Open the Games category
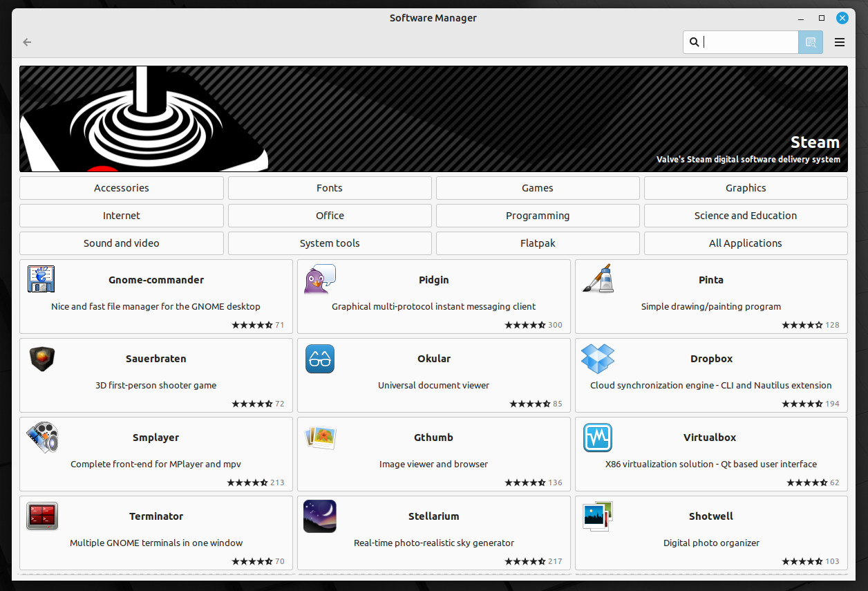Screen dimensions: 868x591 click(x=538, y=188)
